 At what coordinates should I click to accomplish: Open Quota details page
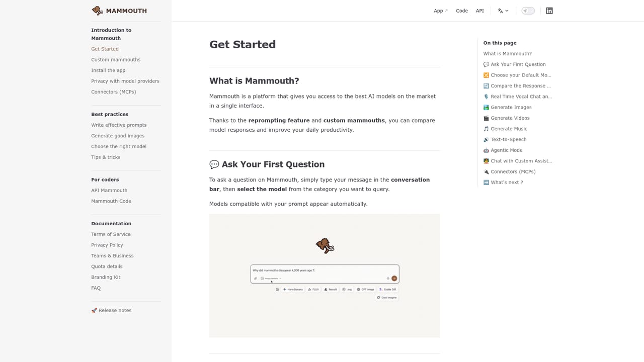pos(107,266)
